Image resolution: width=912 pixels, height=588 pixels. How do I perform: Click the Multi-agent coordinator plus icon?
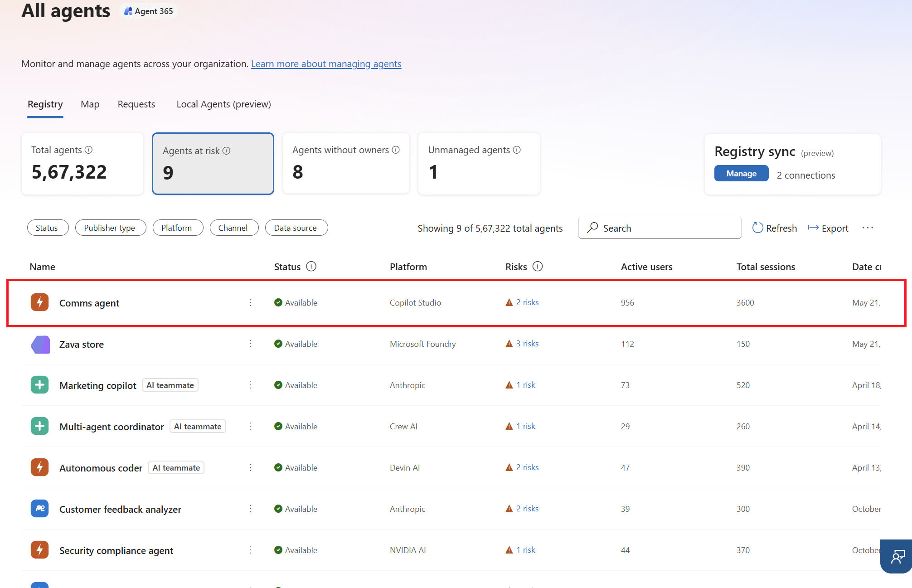coord(40,426)
